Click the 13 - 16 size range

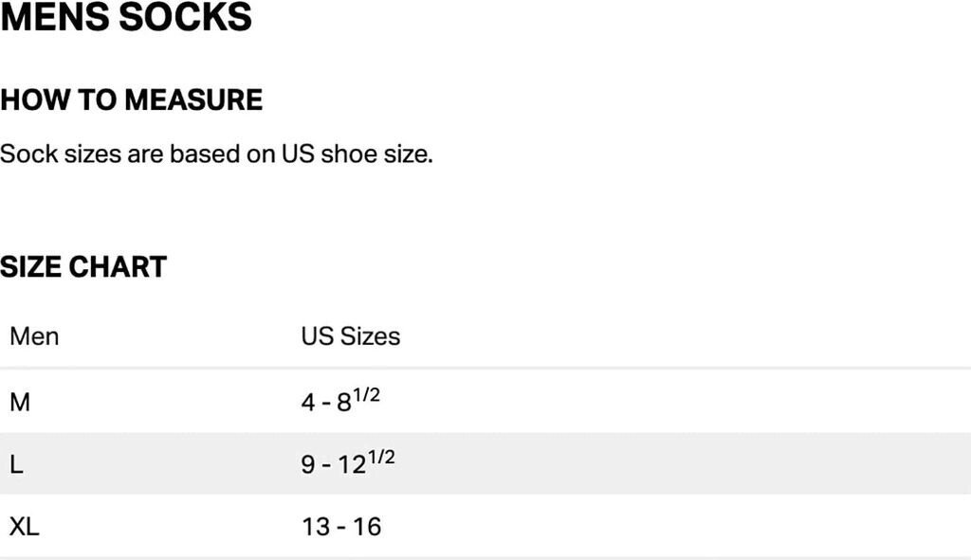(x=341, y=527)
